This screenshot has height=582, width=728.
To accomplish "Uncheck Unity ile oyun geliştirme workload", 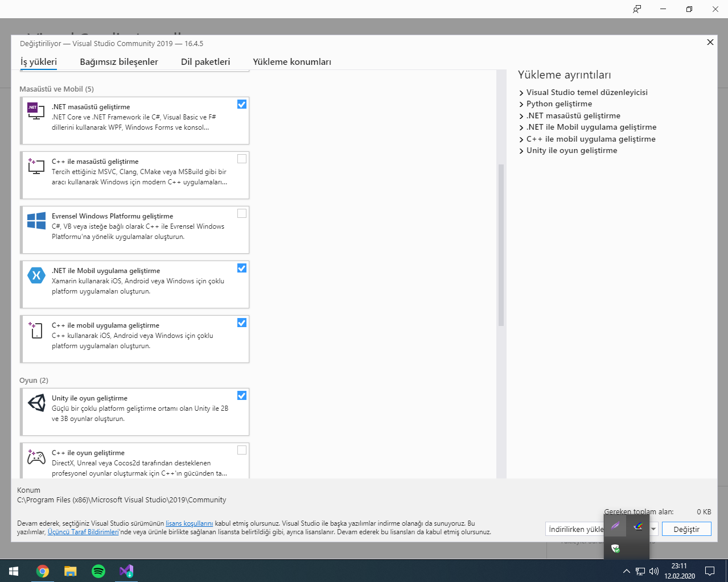I will pos(242,395).
